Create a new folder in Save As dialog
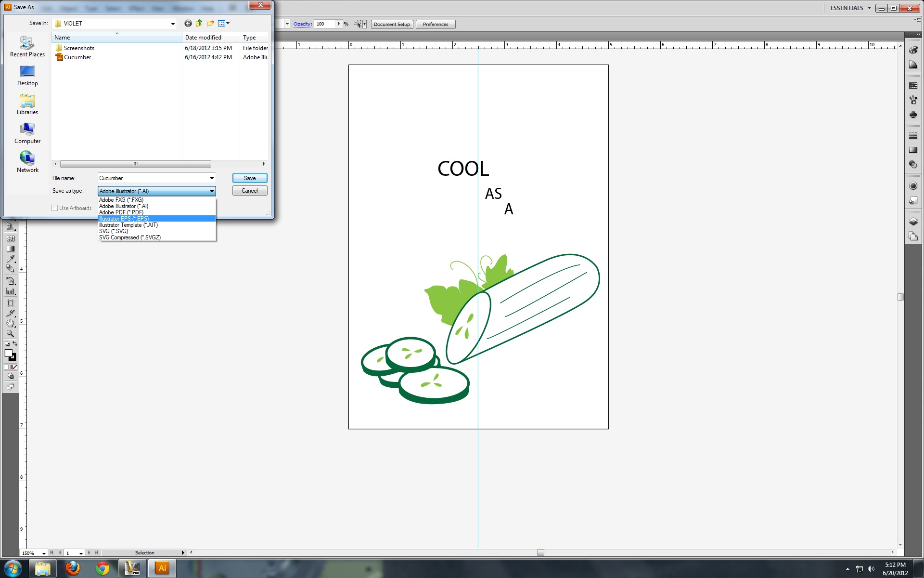This screenshot has width=924, height=578. pyautogui.click(x=210, y=23)
